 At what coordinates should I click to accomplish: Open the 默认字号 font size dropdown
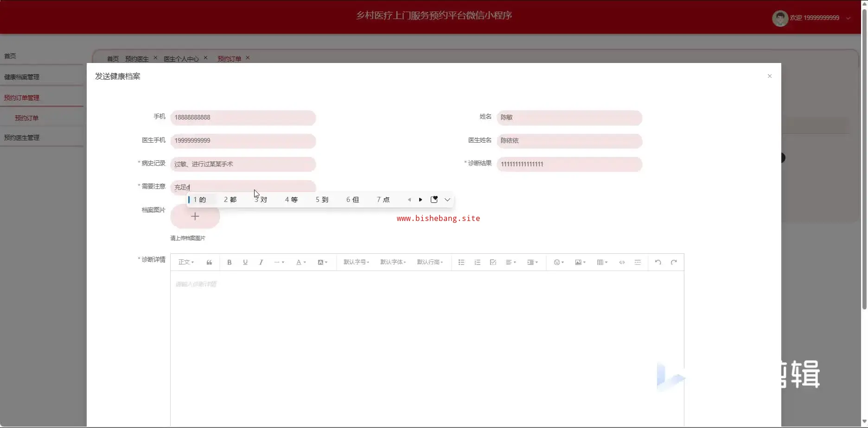pyautogui.click(x=356, y=262)
